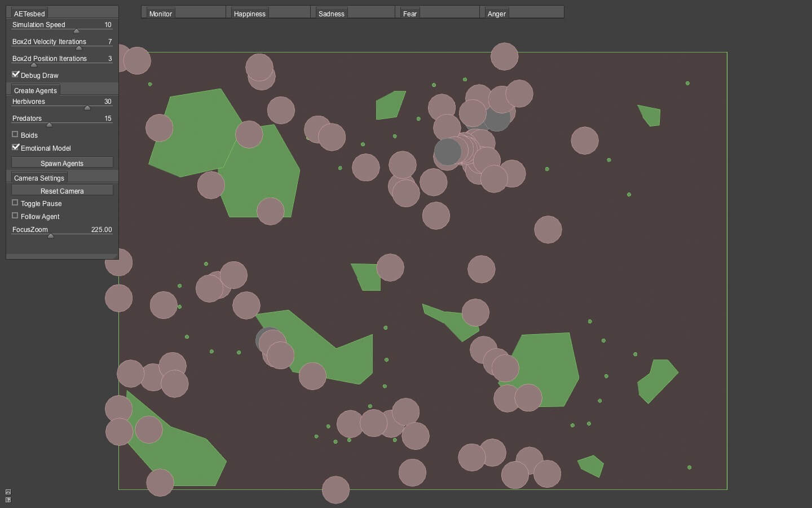Screen dimensions: 812x508
Task: Click the panel resize corner grip
Action: pos(115,256)
